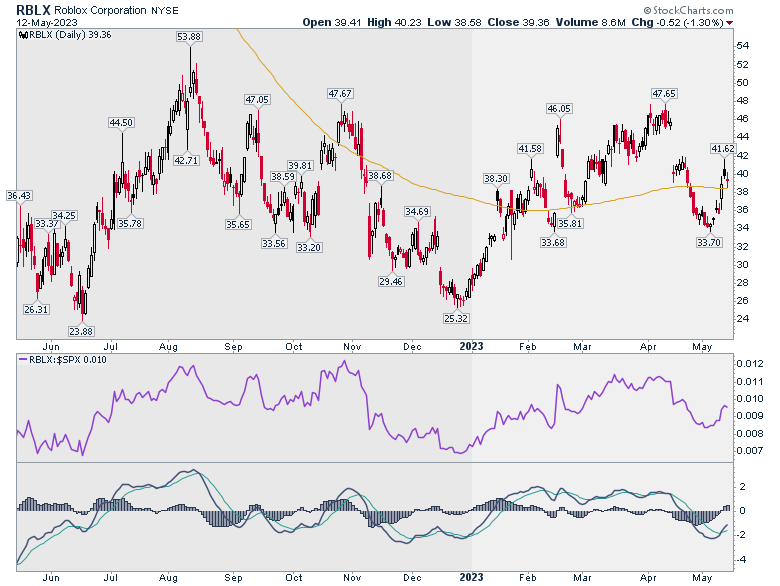Click the 0.007 tick on ratio scale
Screen dimensions: 780x586
[x=750, y=451]
